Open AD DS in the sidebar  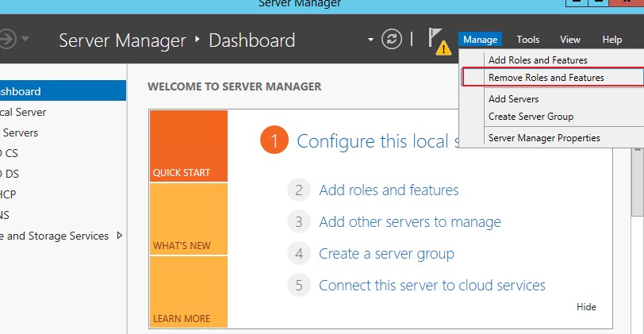63,174
